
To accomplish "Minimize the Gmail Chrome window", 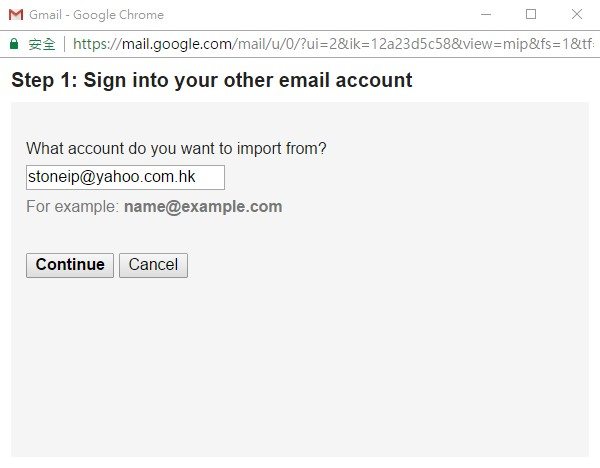I will [486, 15].
